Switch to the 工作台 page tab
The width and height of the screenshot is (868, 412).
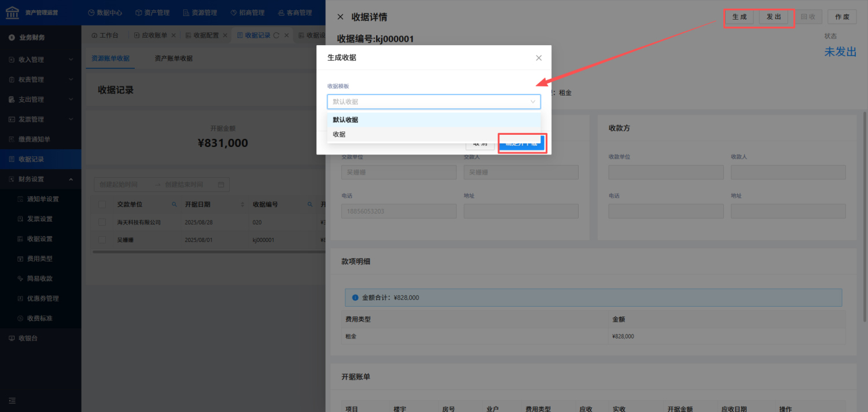coord(105,35)
